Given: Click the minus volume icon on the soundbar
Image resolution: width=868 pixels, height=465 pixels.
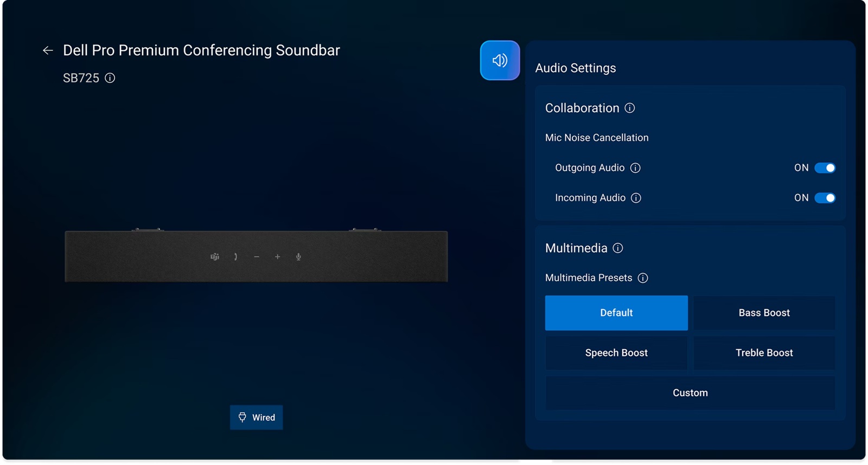Looking at the screenshot, I should click(257, 257).
